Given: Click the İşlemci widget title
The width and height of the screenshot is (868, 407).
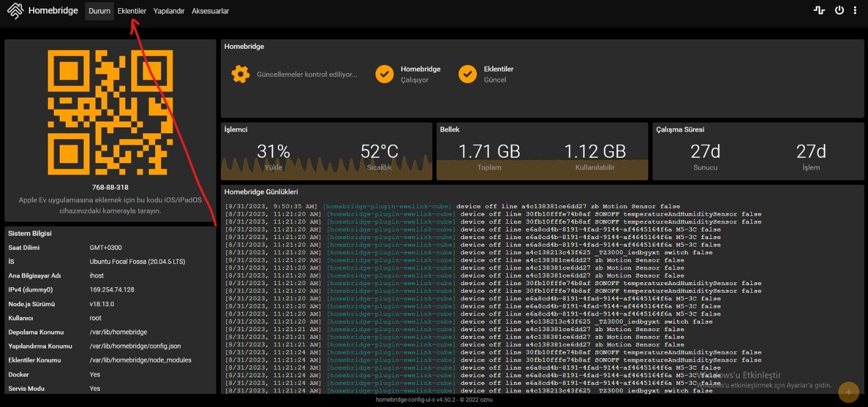Looking at the screenshot, I should [x=236, y=130].
